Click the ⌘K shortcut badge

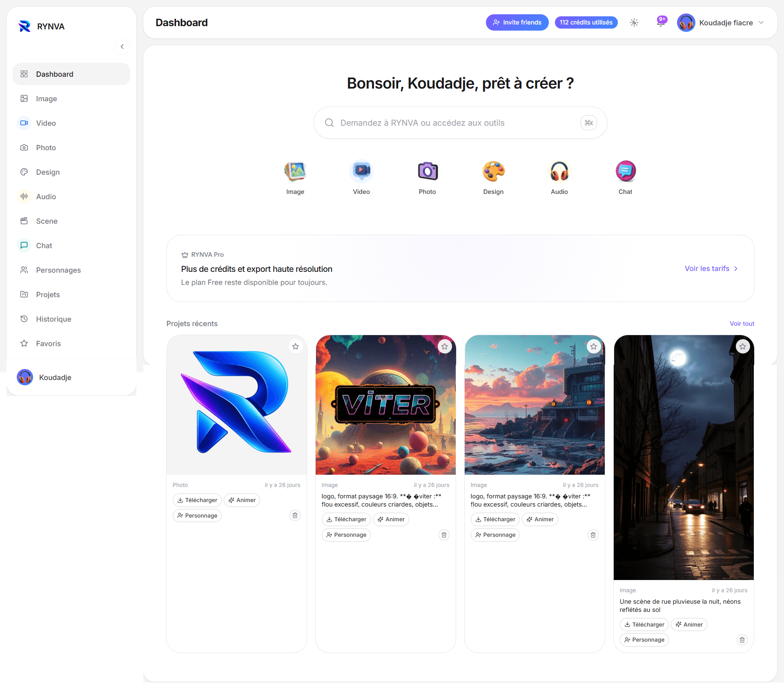(589, 123)
